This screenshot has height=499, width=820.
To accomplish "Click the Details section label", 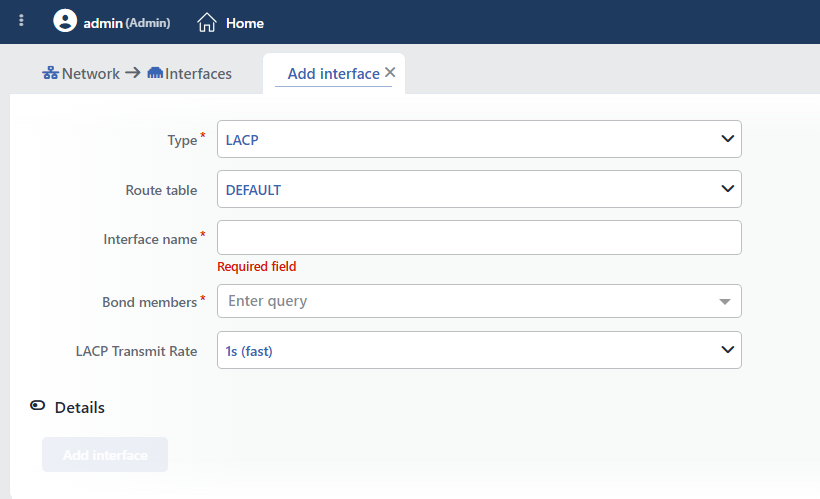I will 79,407.
